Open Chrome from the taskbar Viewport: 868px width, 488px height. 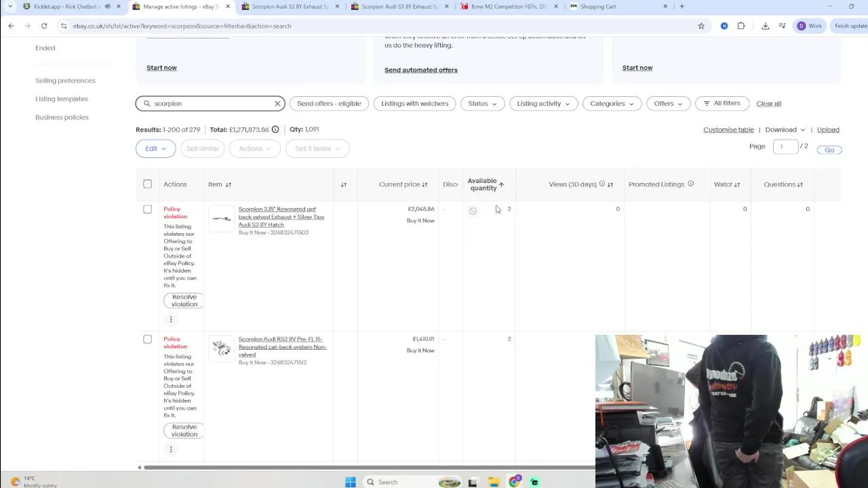[515, 482]
